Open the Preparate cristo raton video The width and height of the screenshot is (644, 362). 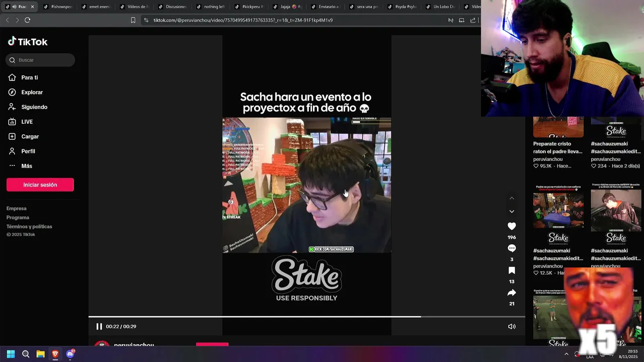(558, 127)
